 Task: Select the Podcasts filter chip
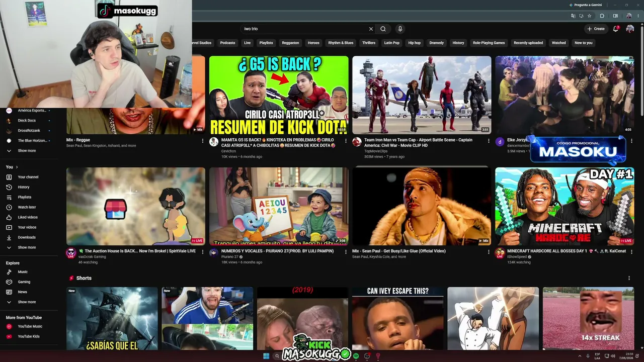pos(227,43)
